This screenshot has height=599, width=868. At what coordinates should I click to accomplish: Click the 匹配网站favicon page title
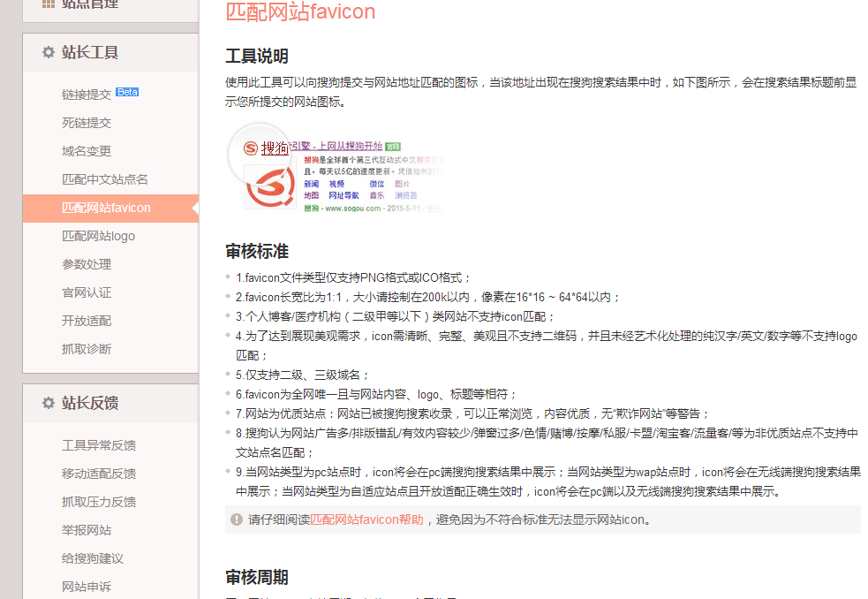tap(300, 11)
